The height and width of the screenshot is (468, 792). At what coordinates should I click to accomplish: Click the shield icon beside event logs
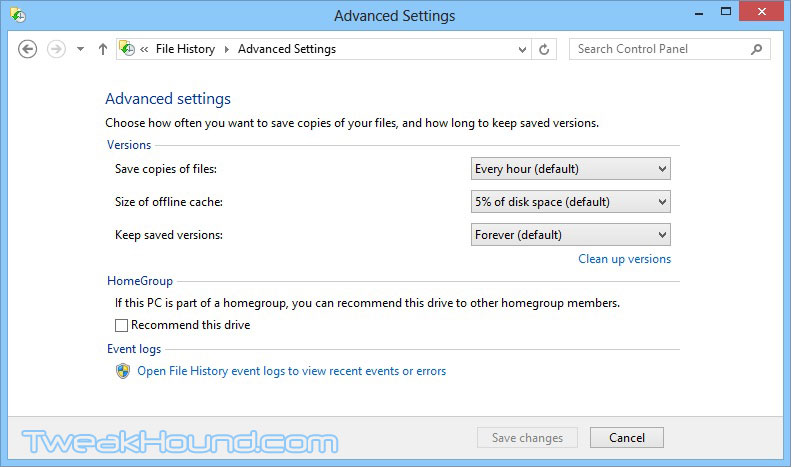(123, 371)
